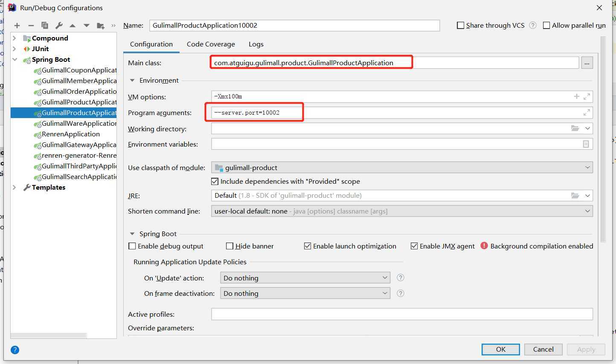Move the configuration down with the down arrow
The width and height of the screenshot is (616, 364).
click(87, 26)
